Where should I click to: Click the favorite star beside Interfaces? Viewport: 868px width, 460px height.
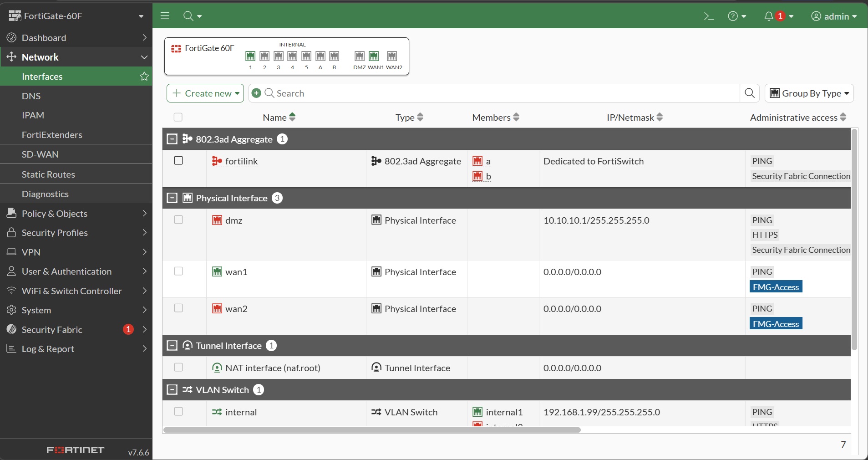pos(144,77)
